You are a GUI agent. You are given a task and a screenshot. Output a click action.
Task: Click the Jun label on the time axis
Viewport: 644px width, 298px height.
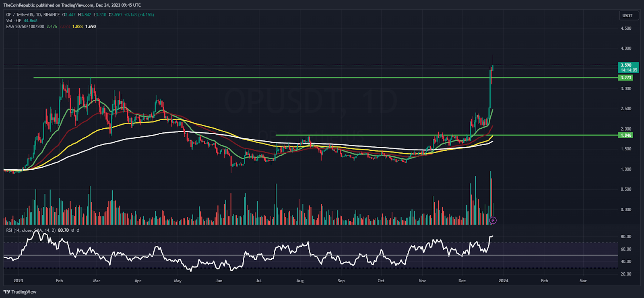[x=219, y=281]
